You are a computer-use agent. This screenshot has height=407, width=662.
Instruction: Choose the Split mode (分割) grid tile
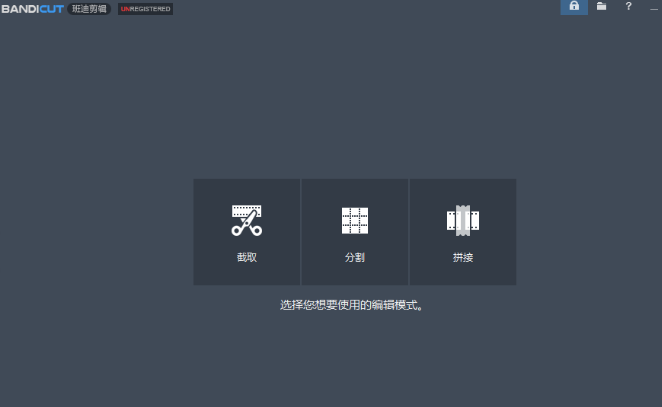coord(355,232)
